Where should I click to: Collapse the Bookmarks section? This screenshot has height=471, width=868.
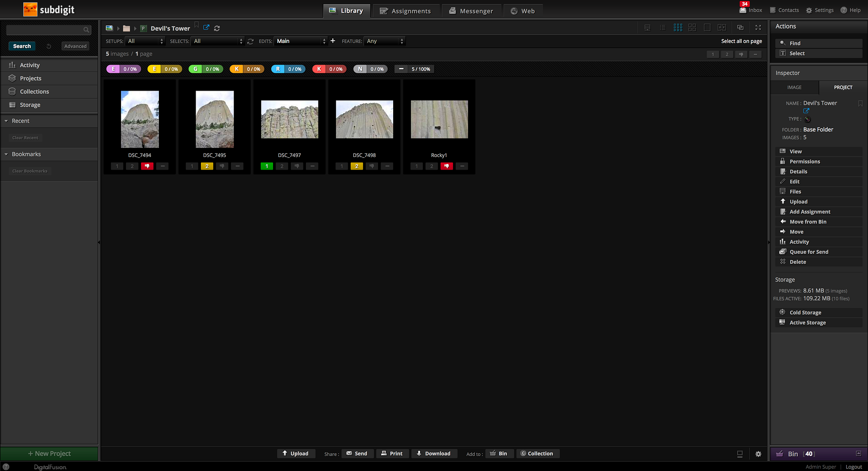coord(7,154)
